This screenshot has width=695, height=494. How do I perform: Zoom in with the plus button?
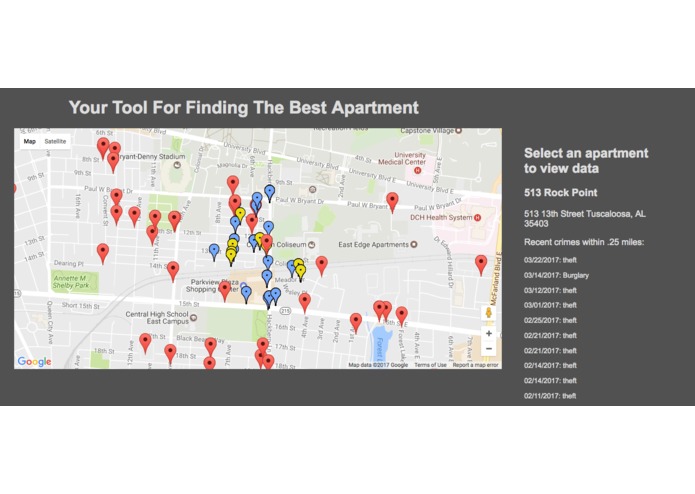pos(488,334)
